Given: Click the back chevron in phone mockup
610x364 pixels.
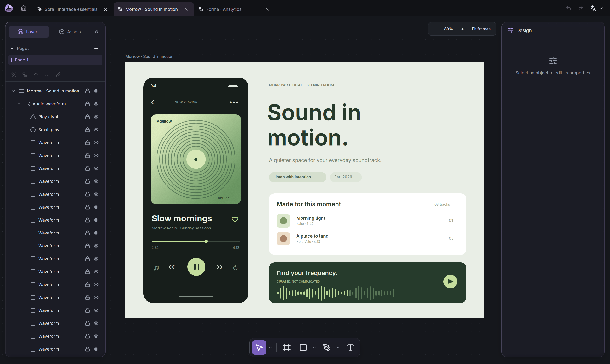Looking at the screenshot, I should [x=153, y=102].
